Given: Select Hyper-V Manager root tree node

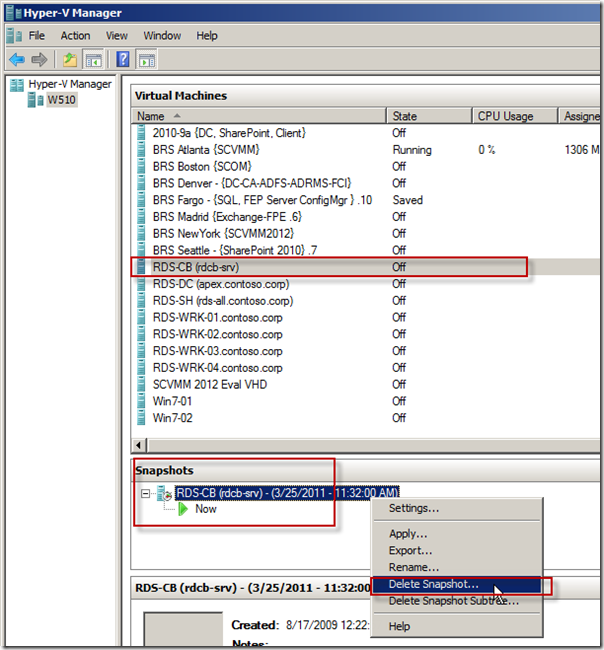Looking at the screenshot, I should (70, 85).
